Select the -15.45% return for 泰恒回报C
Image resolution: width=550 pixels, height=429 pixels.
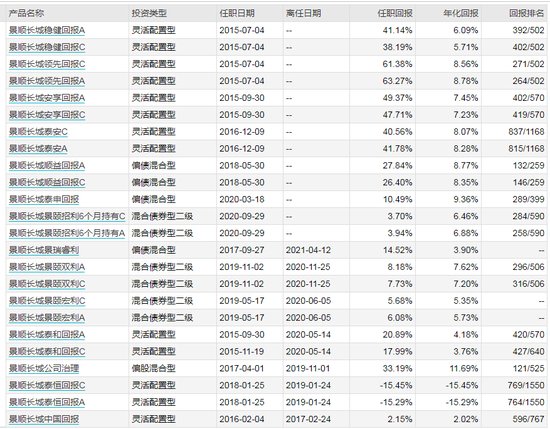coord(396,386)
